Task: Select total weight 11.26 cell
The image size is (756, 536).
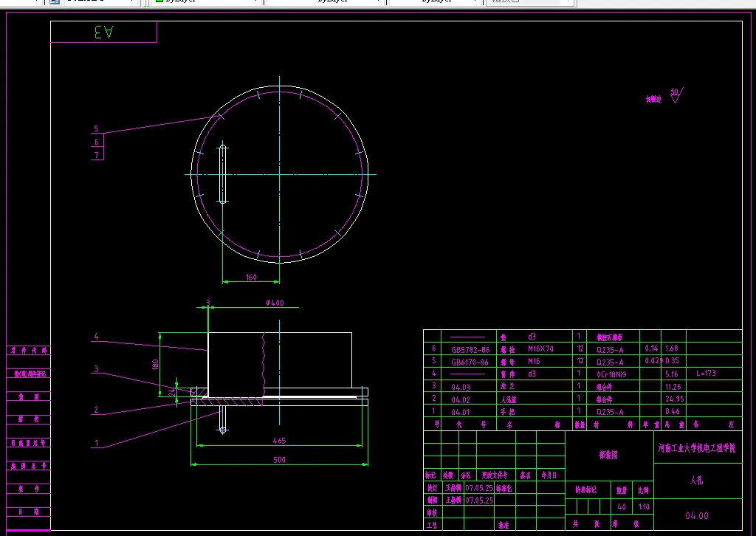Action: coord(673,387)
